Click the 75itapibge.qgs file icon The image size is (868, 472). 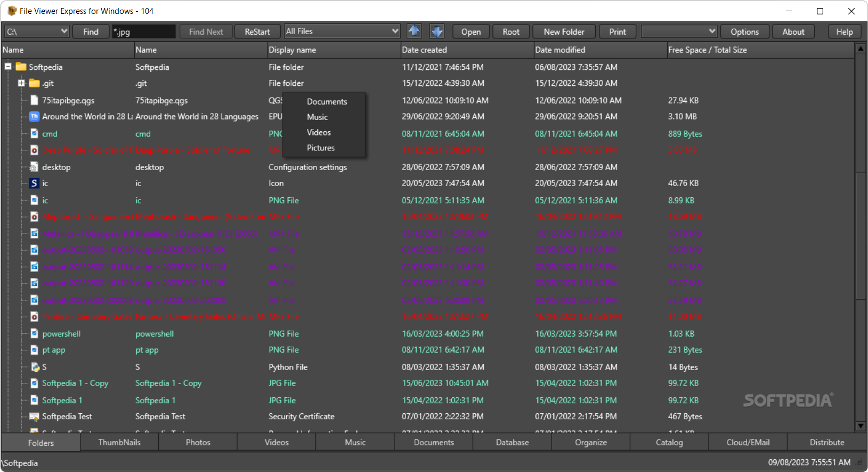pos(35,100)
